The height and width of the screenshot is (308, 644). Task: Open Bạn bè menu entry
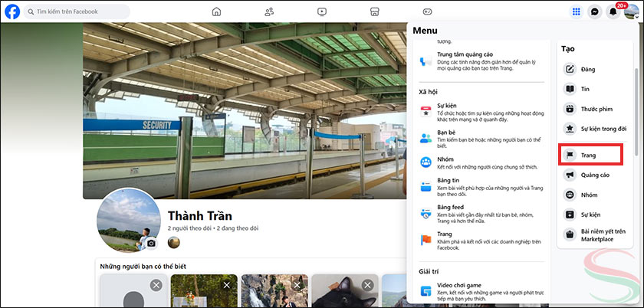pyautogui.click(x=481, y=139)
